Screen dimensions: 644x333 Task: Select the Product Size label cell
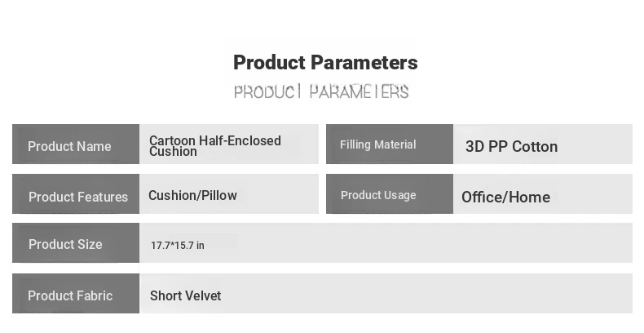click(76, 243)
